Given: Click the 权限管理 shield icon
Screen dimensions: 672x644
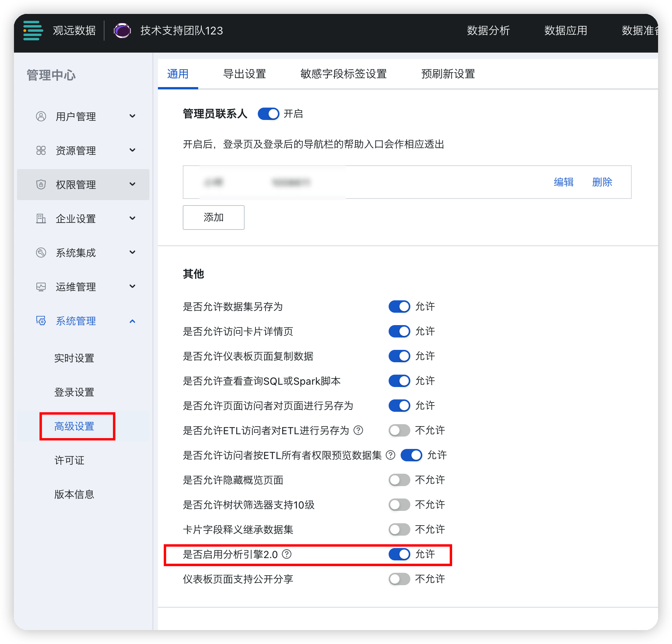Looking at the screenshot, I should (41, 184).
